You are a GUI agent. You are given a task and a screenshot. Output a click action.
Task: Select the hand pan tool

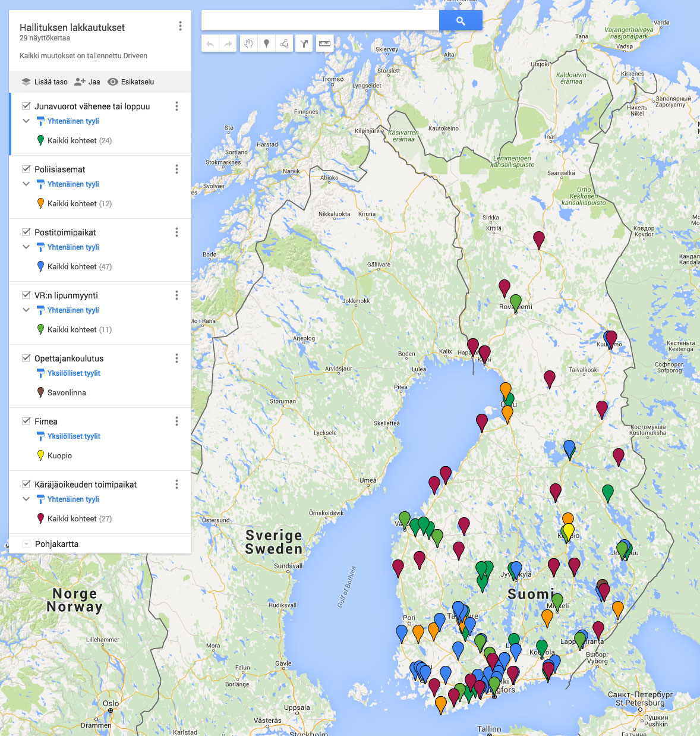(x=249, y=43)
